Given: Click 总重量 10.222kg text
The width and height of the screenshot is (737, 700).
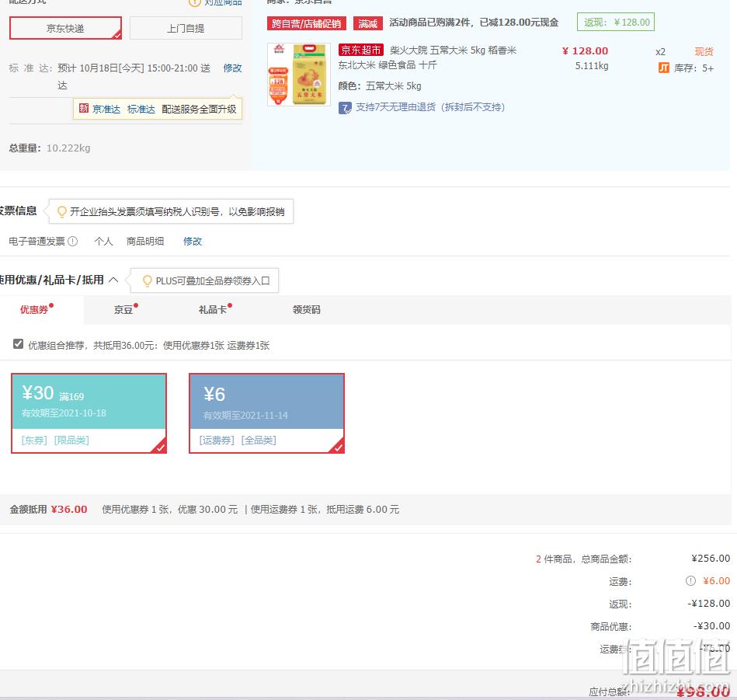Looking at the screenshot, I should pyautogui.click(x=50, y=148).
